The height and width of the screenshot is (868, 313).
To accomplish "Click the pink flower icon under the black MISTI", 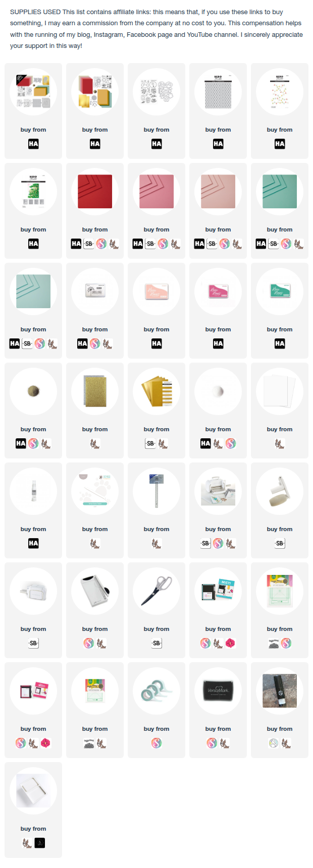I will tap(231, 643).
